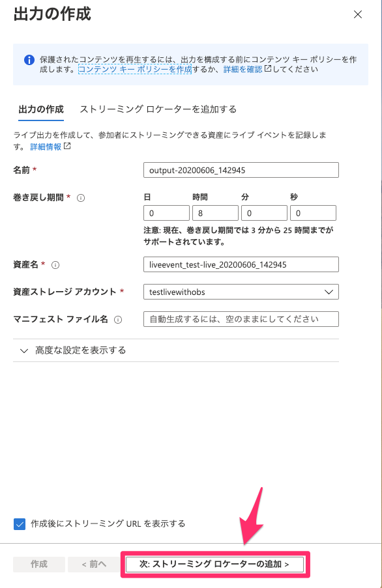Click the chevron arrow of testlivewithobs dropdown

(x=329, y=292)
